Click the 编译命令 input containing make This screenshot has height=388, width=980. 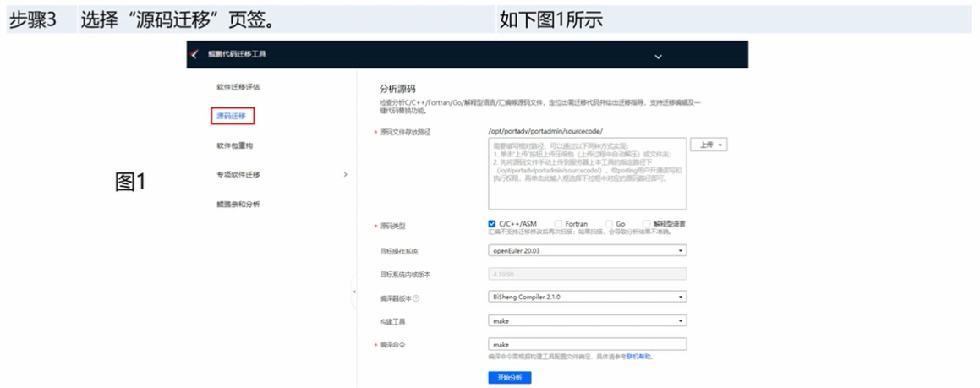point(587,344)
